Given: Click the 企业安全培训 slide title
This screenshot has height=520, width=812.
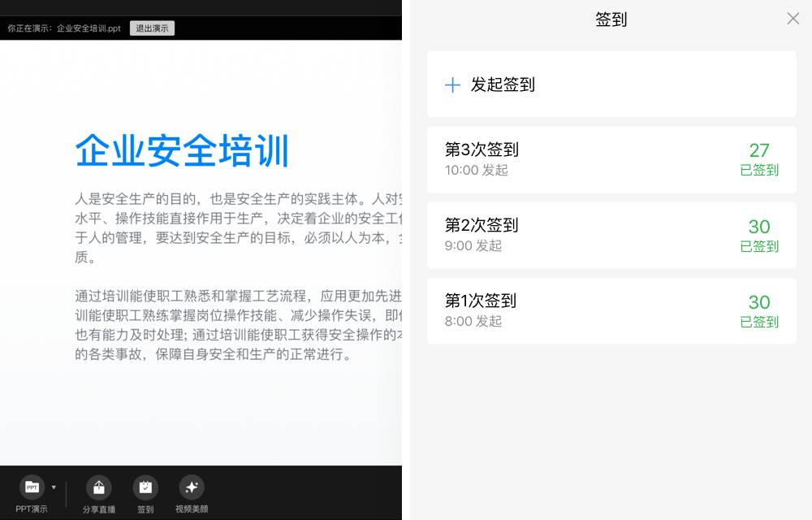Looking at the screenshot, I should click(x=182, y=150).
